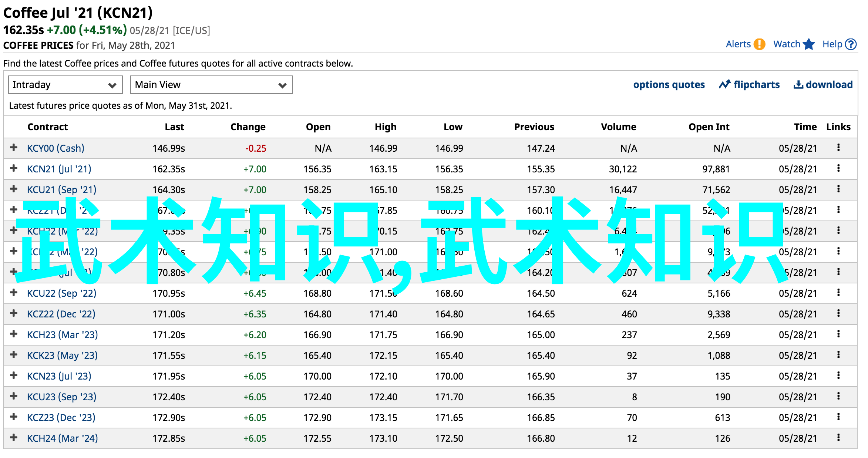
Task: Open KCN23 (Jul '23) contract link
Action: pyautogui.click(x=59, y=376)
